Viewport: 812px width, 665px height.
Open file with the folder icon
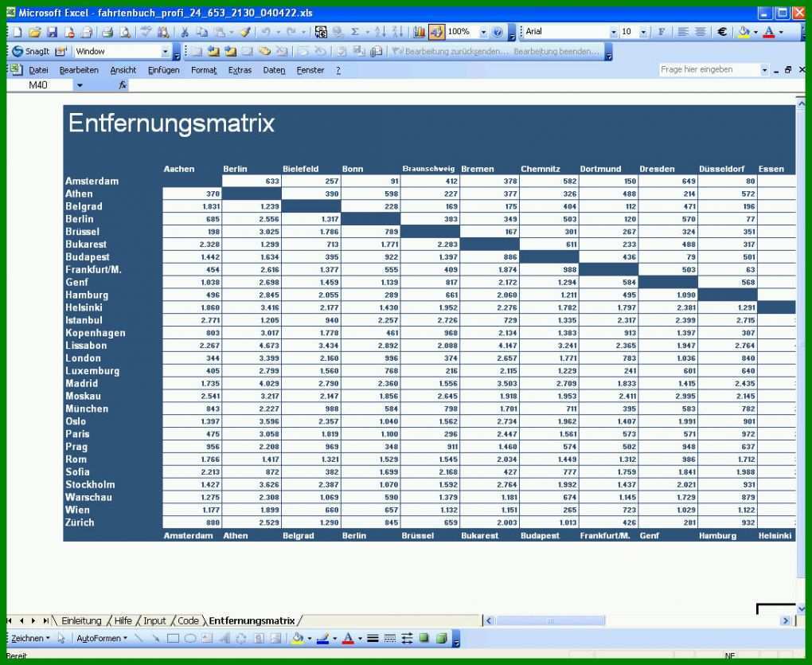(35, 32)
